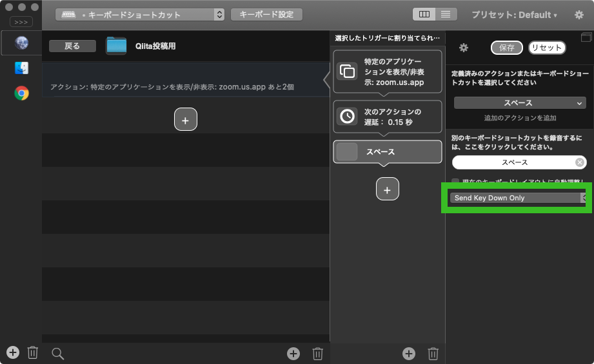Select the 0.15 second delay action card
Screen dimensions: 594x364
388,117
